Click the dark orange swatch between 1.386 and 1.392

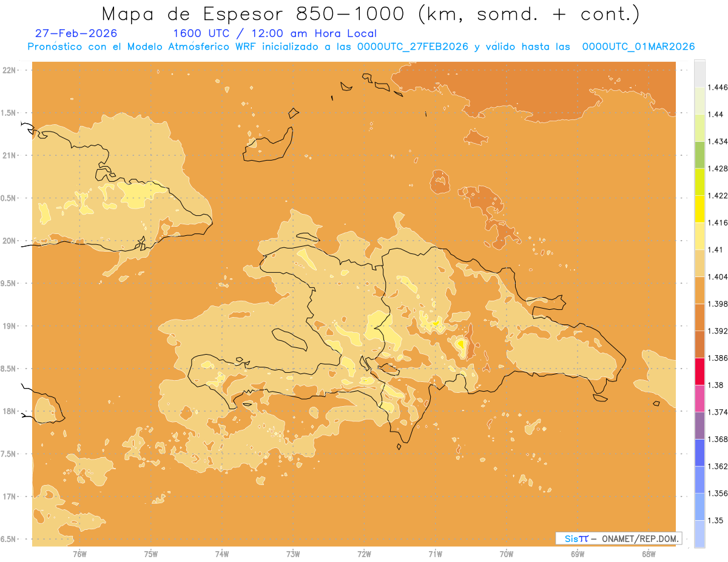699,344
